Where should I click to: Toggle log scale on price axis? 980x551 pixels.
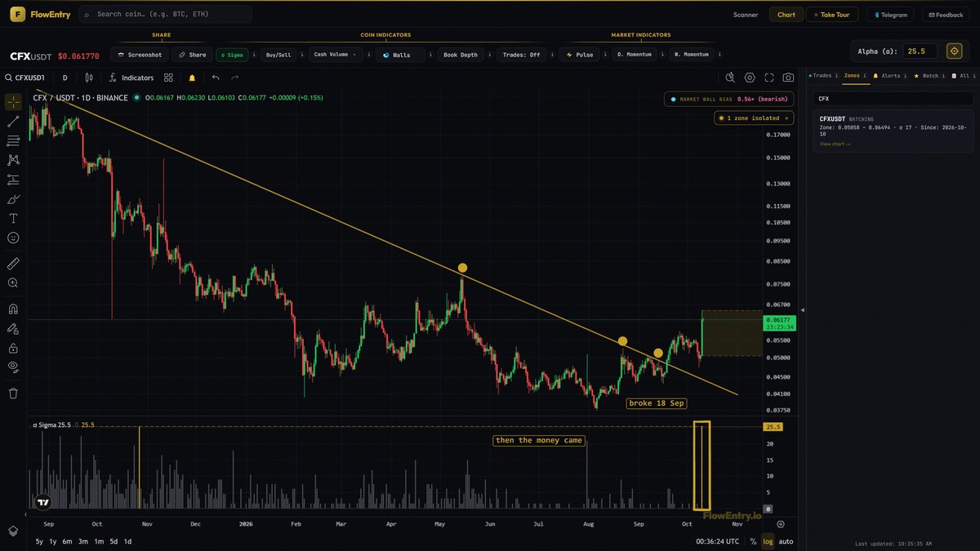[x=768, y=541]
